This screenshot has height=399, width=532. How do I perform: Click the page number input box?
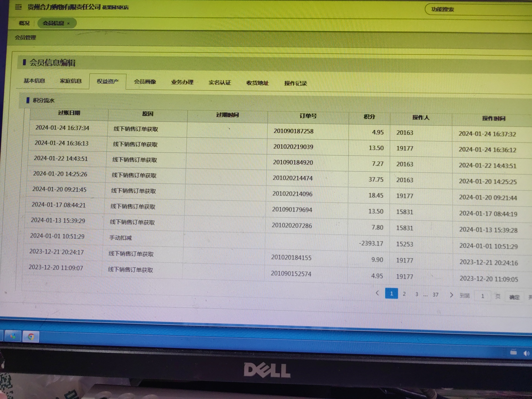coord(482,296)
